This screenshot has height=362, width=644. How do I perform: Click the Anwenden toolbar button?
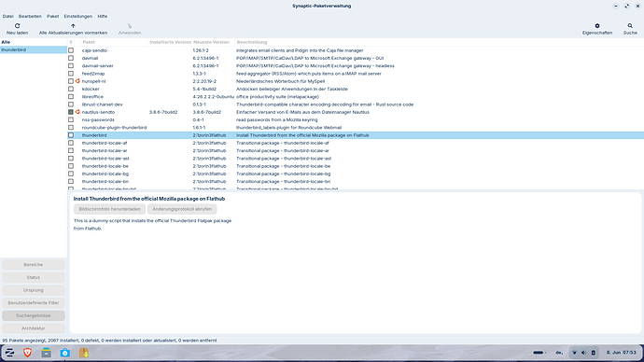click(130, 29)
